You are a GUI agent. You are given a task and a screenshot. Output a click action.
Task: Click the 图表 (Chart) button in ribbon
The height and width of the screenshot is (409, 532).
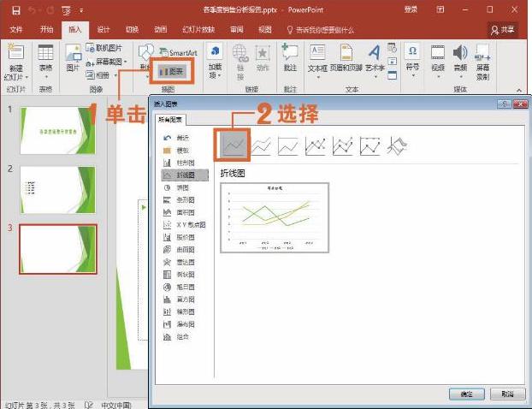[172, 71]
